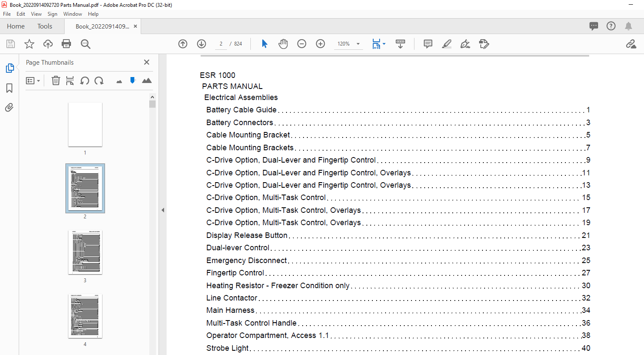The height and width of the screenshot is (355, 644).
Task: Select page 1 thumbnail
Action: (x=85, y=124)
